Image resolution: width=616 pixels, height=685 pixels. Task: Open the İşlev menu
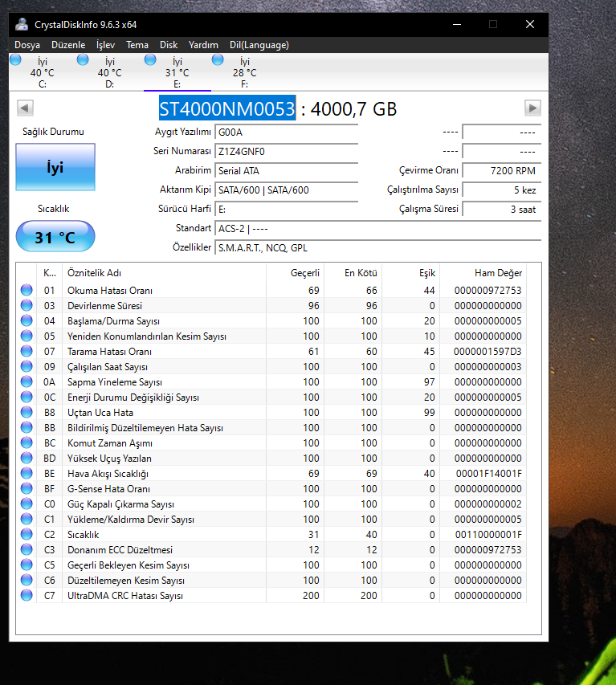(105, 45)
